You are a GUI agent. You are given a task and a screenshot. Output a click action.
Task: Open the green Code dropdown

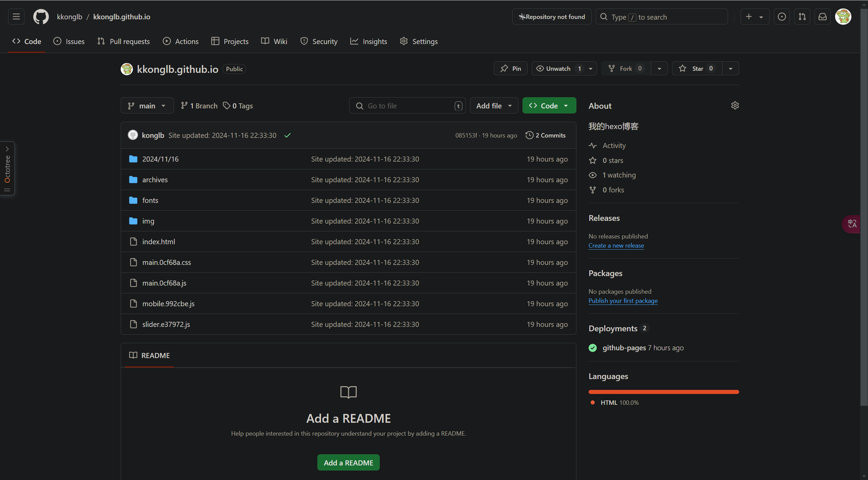[549, 106]
